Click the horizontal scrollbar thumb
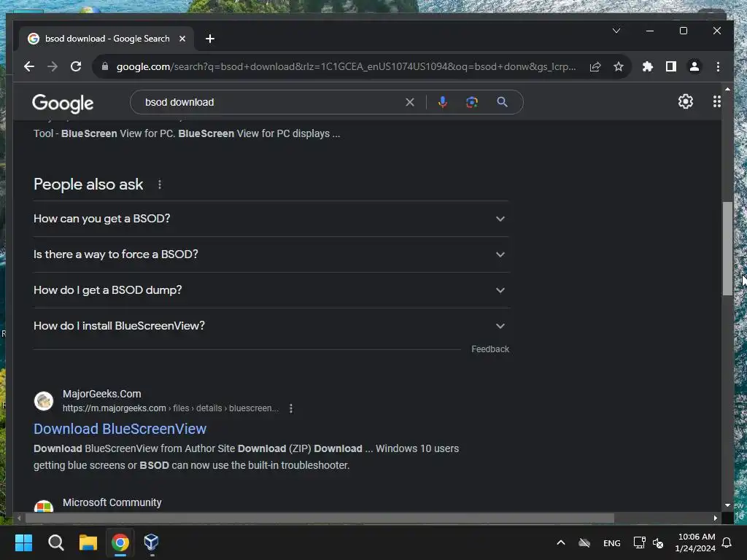The image size is (747, 560). click(320, 518)
